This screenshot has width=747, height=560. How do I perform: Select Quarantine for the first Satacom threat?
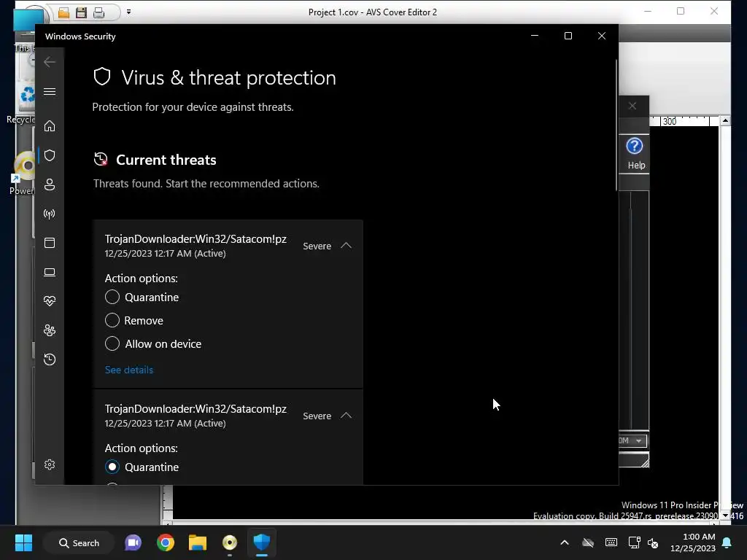tap(112, 297)
